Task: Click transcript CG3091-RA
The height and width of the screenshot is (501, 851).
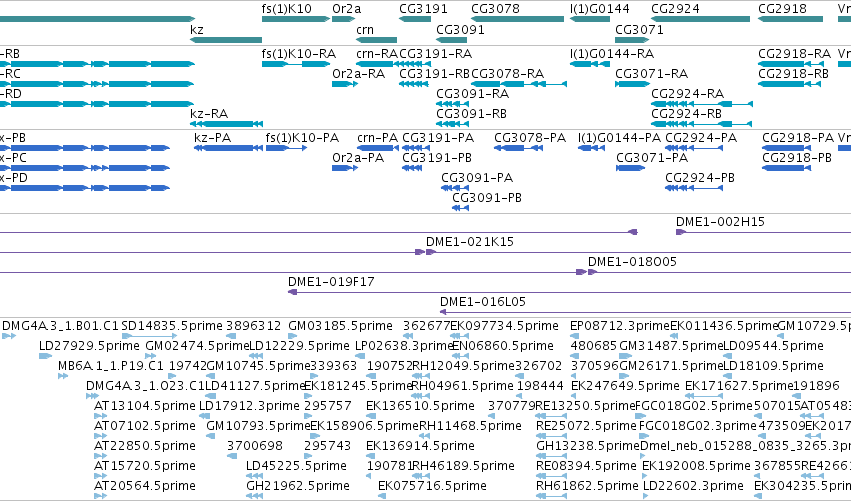Action: pyautogui.click(x=473, y=93)
